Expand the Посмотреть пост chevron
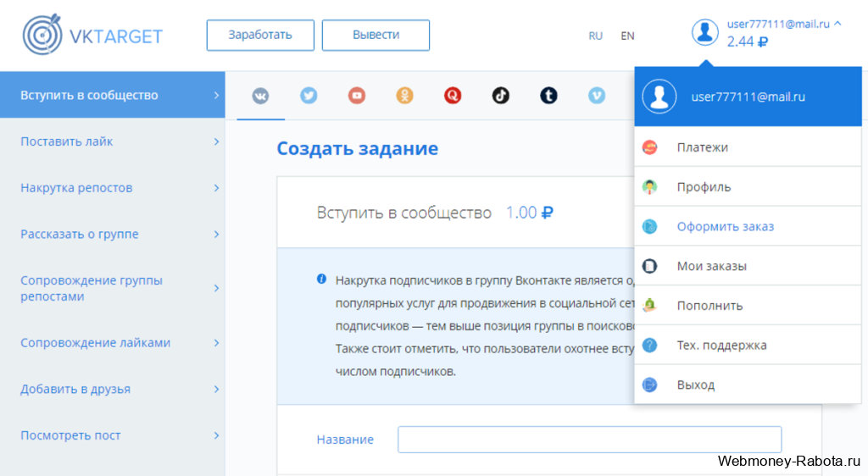Viewport: 868px width, 476px height. (216, 435)
